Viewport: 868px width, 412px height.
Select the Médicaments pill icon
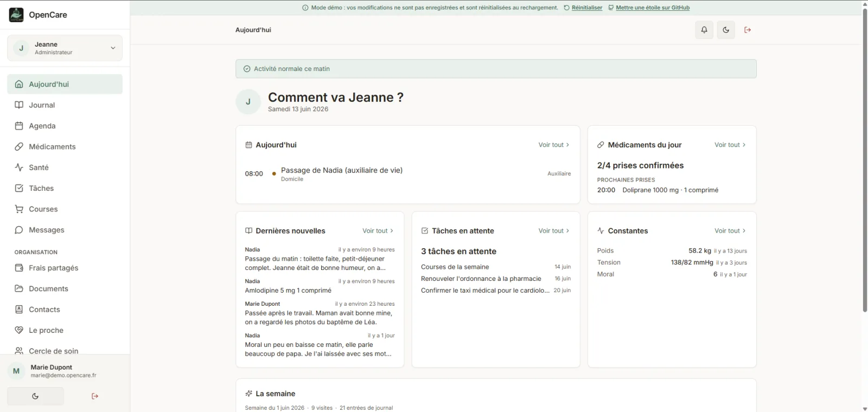(x=19, y=146)
